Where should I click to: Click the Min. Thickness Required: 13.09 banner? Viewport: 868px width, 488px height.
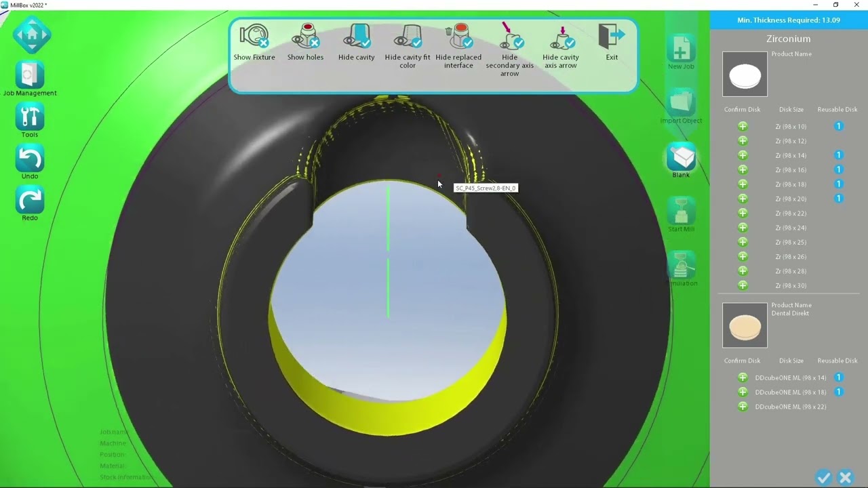[x=789, y=20]
